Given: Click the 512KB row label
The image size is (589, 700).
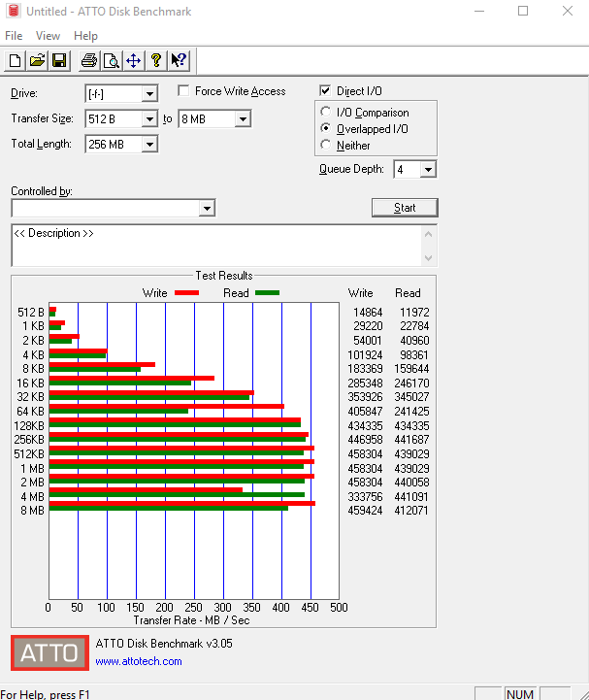Looking at the screenshot, I should click(29, 454).
